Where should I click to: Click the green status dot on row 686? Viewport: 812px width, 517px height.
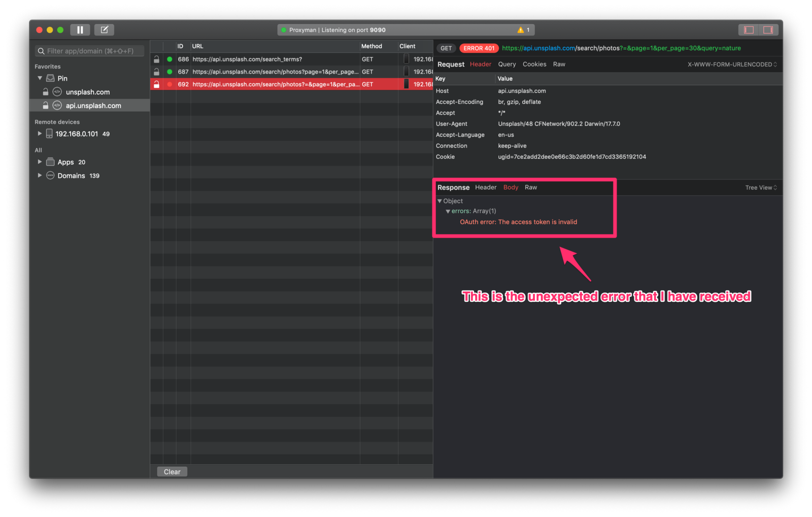point(170,59)
